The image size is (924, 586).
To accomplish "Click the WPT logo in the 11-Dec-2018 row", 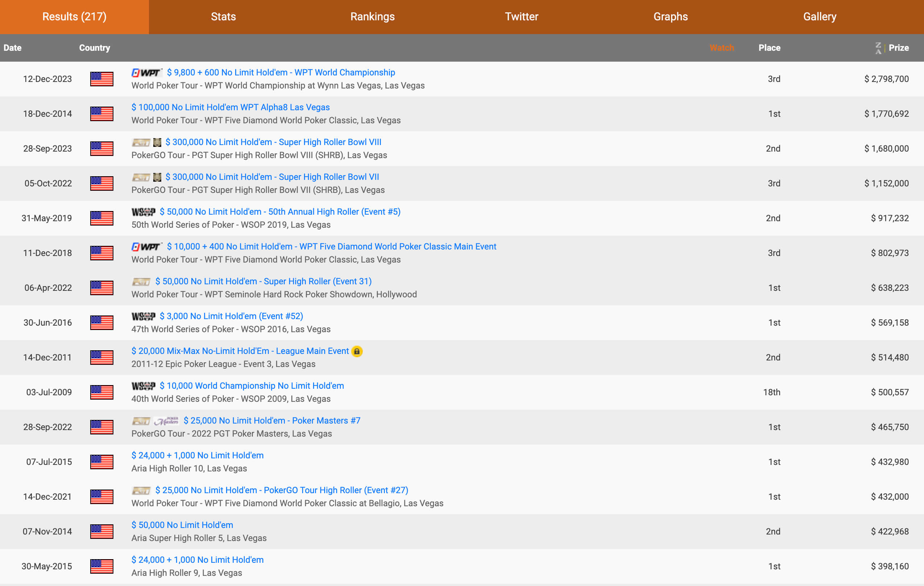I will point(147,247).
